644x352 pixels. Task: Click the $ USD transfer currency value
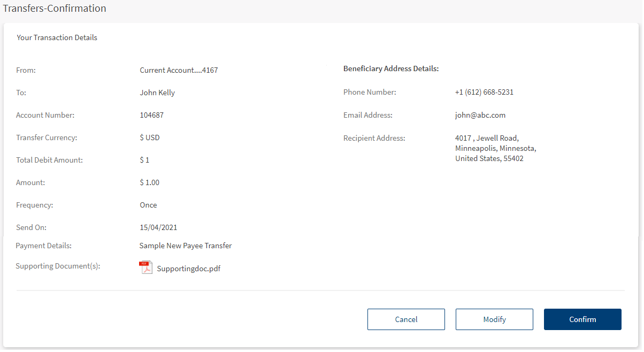[x=150, y=137]
